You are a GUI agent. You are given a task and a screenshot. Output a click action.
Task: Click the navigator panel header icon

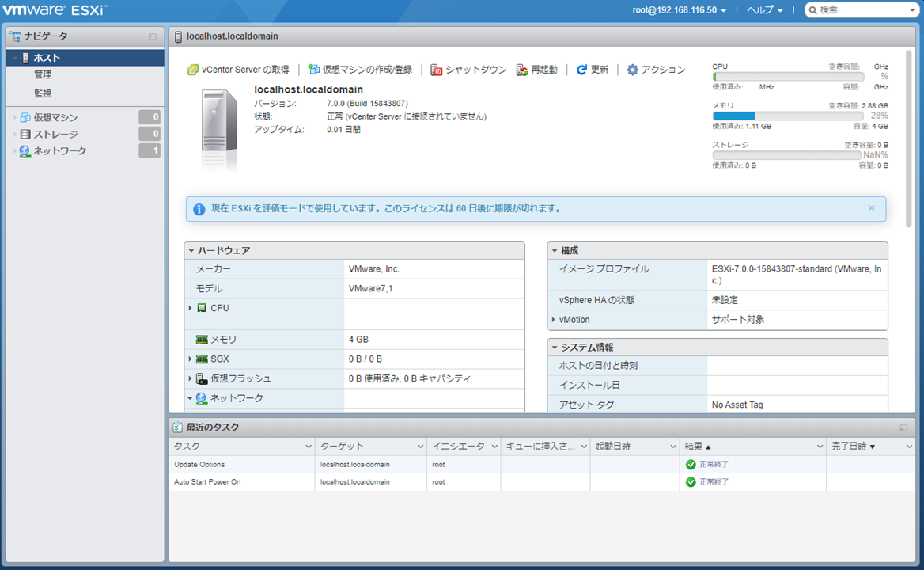click(x=15, y=36)
